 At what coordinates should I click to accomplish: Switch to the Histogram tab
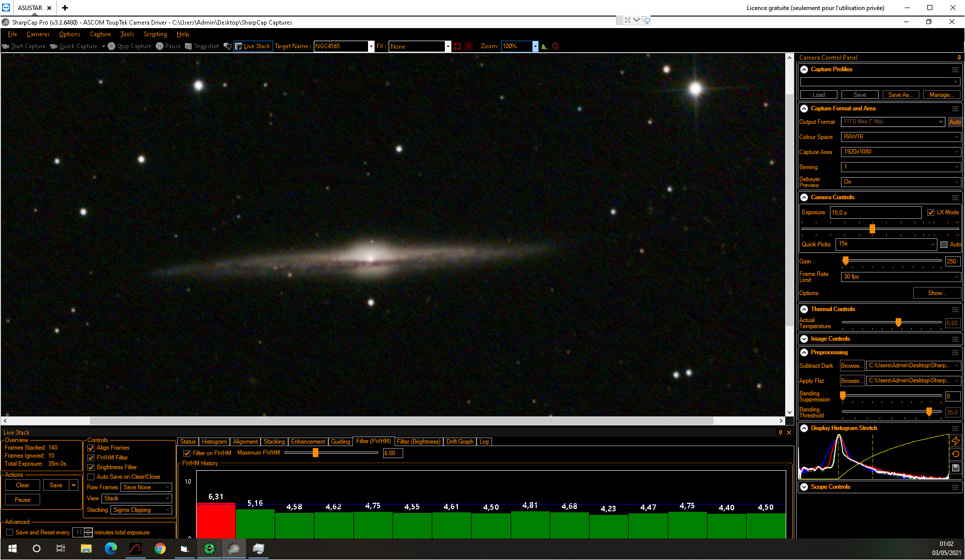[x=214, y=442]
